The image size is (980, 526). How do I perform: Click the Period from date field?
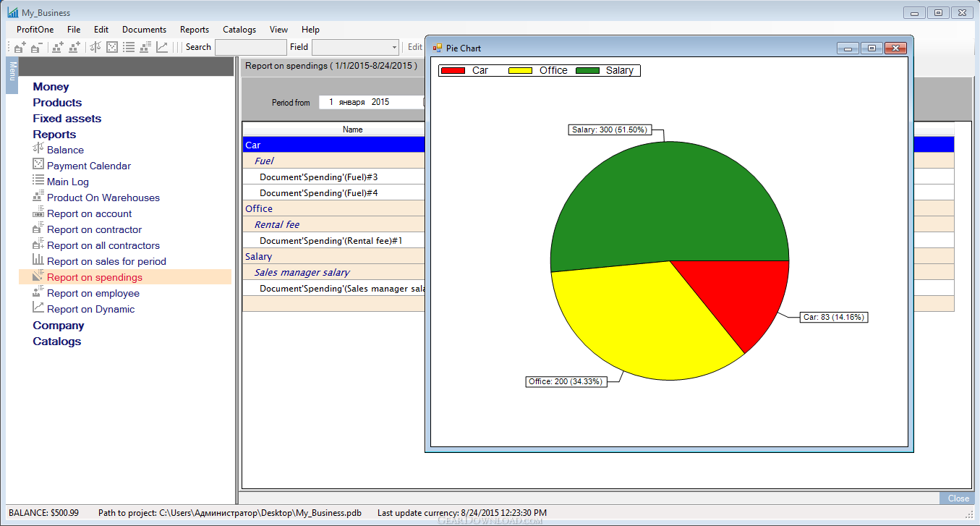[x=372, y=102]
